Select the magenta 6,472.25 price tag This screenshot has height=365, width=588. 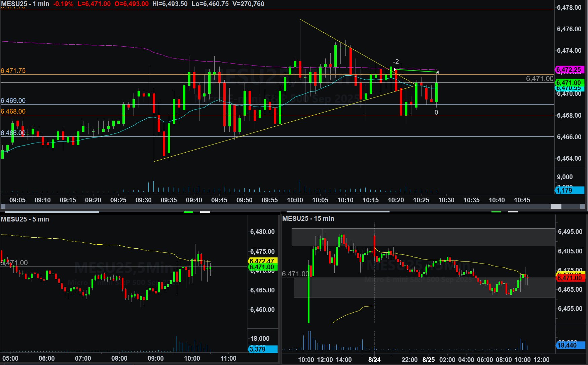click(x=569, y=70)
